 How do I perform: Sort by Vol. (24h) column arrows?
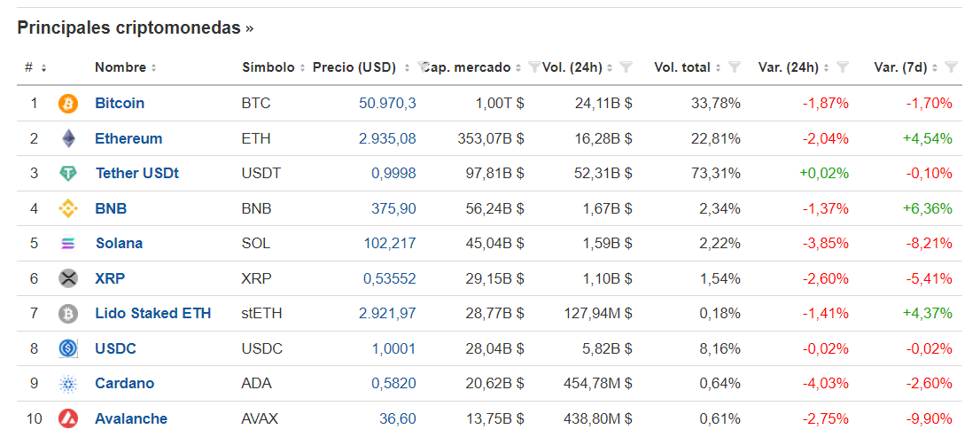coord(610,67)
